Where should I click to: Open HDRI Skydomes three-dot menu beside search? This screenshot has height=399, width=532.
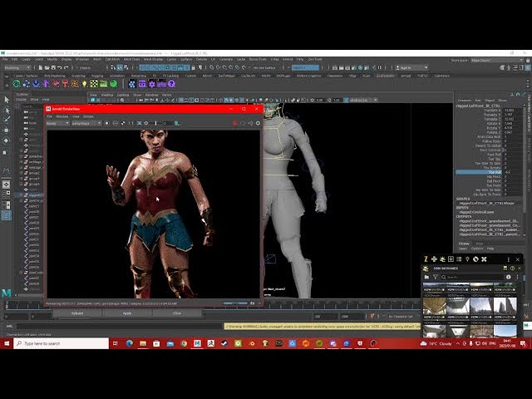click(x=517, y=277)
